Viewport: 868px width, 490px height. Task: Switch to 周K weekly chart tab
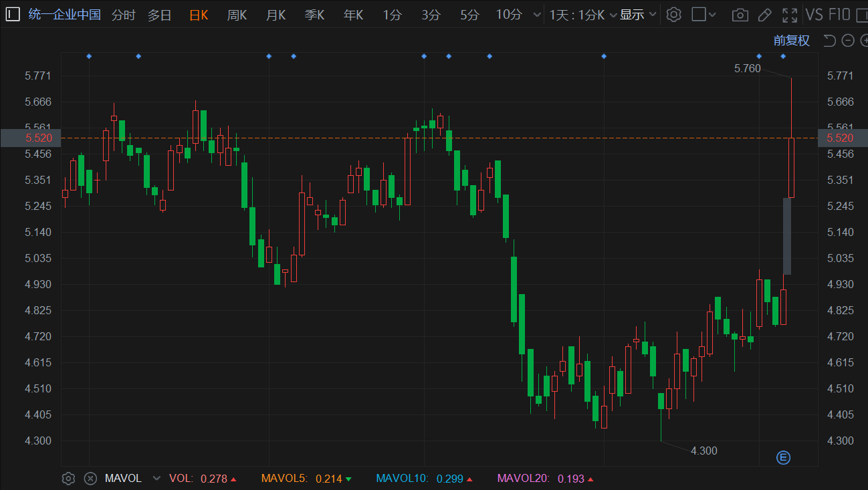pos(237,15)
